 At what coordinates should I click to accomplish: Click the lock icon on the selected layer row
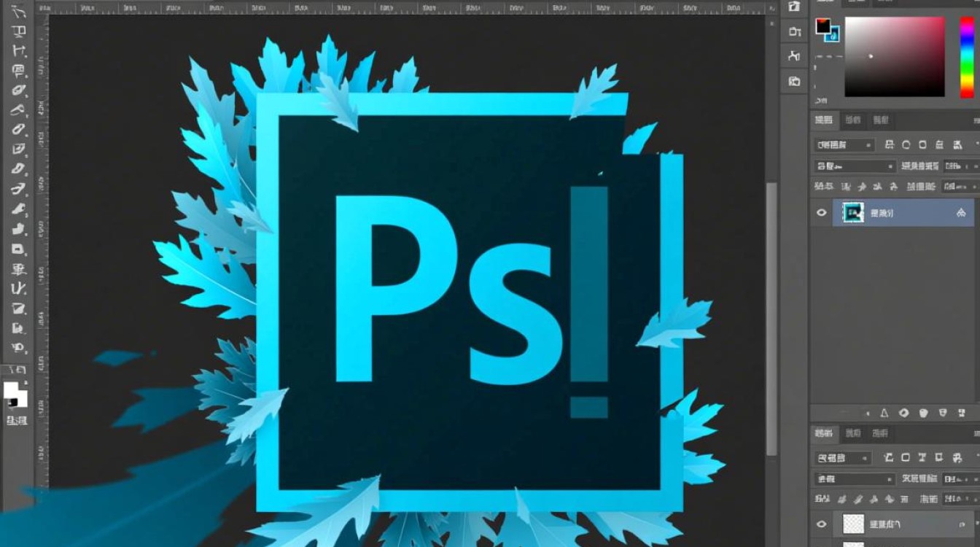pyautogui.click(x=961, y=213)
